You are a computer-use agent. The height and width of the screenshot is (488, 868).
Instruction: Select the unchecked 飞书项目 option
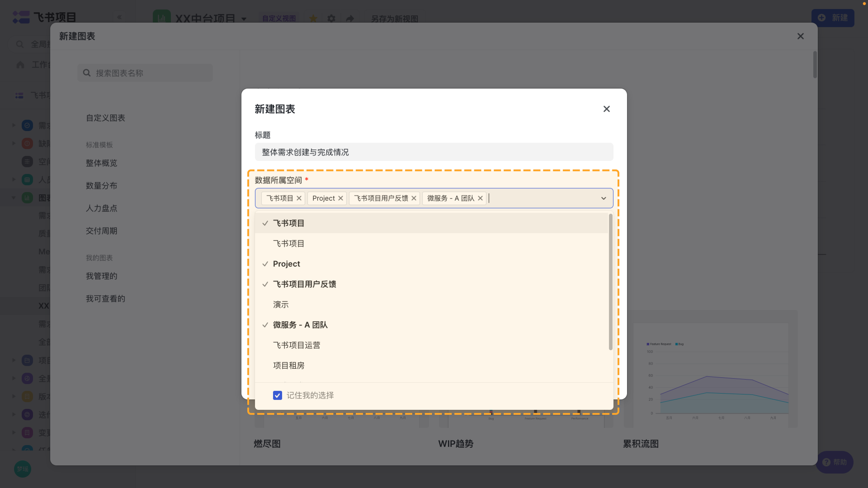[x=431, y=244]
